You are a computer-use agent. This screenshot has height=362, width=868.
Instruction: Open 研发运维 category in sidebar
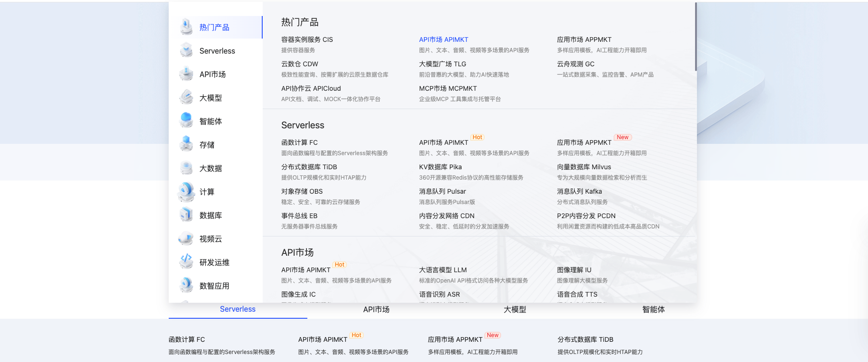click(x=216, y=262)
